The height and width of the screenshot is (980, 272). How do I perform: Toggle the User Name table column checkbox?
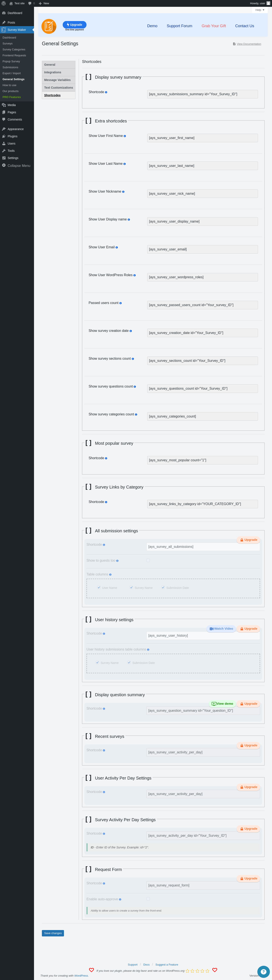tap(99, 588)
